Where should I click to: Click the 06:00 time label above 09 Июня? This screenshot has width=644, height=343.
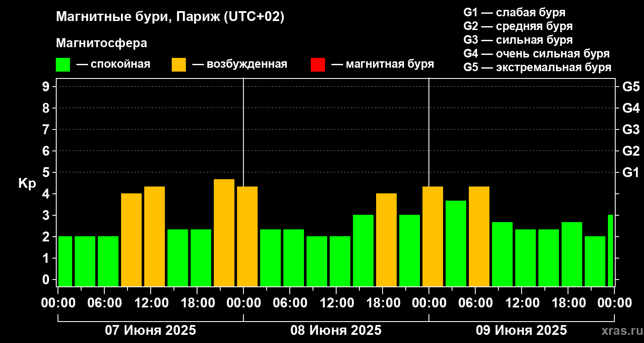476,303
